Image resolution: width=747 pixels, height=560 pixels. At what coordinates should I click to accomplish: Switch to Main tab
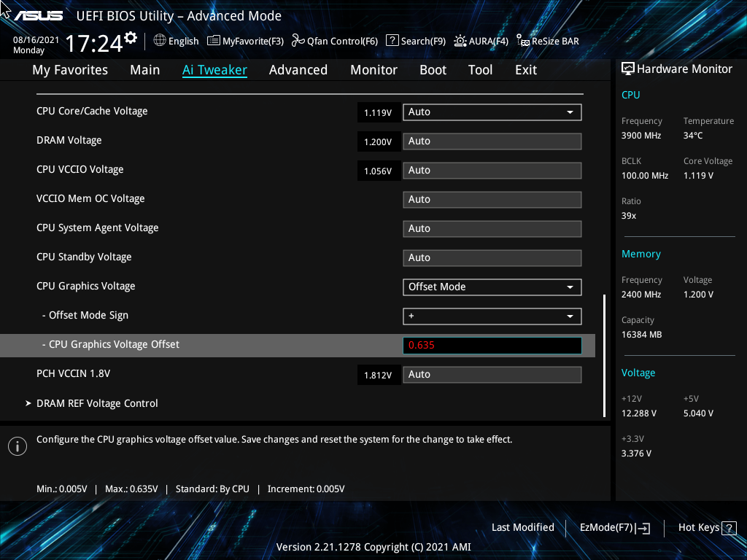click(145, 70)
